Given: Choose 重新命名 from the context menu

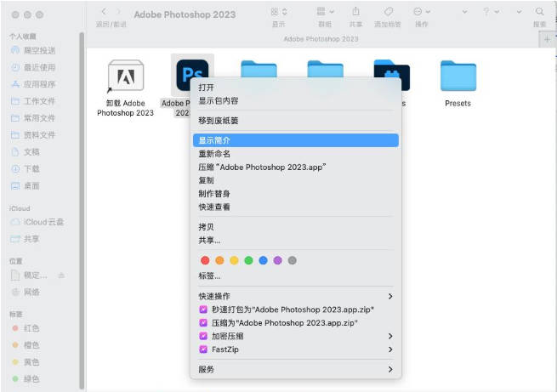Looking at the screenshot, I should pyautogui.click(x=296, y=154).
